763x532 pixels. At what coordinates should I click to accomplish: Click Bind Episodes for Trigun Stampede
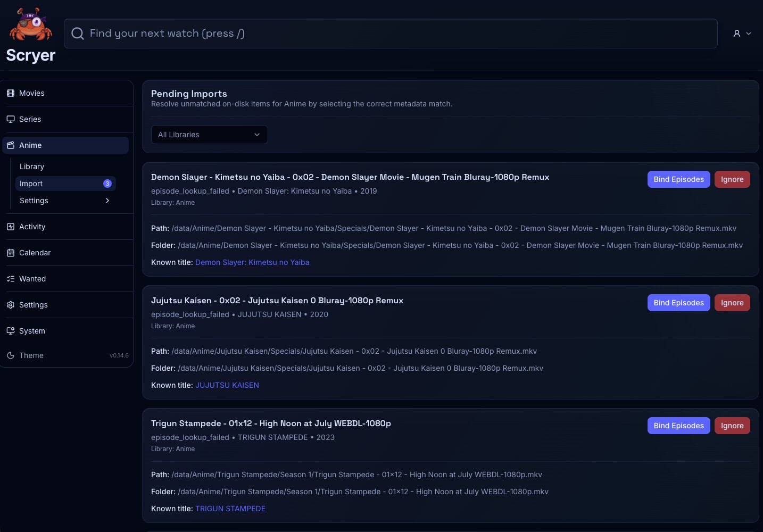point(678,426)
